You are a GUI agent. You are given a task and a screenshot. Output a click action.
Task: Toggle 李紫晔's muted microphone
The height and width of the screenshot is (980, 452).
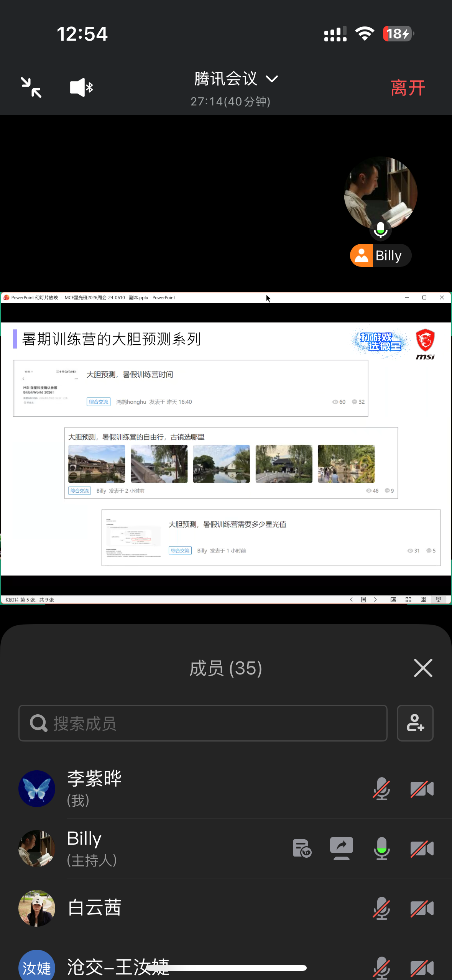click(381, 789)
